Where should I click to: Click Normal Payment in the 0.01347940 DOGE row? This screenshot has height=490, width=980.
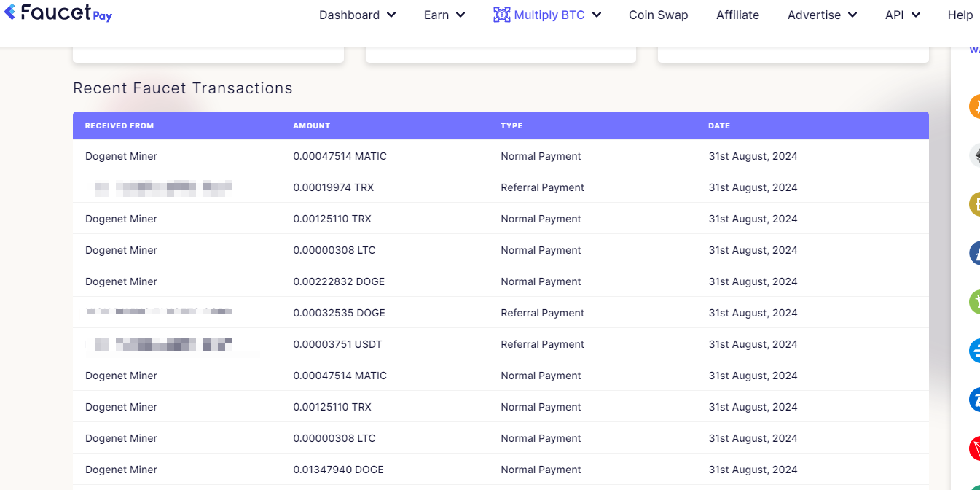[x=541, y=470]
